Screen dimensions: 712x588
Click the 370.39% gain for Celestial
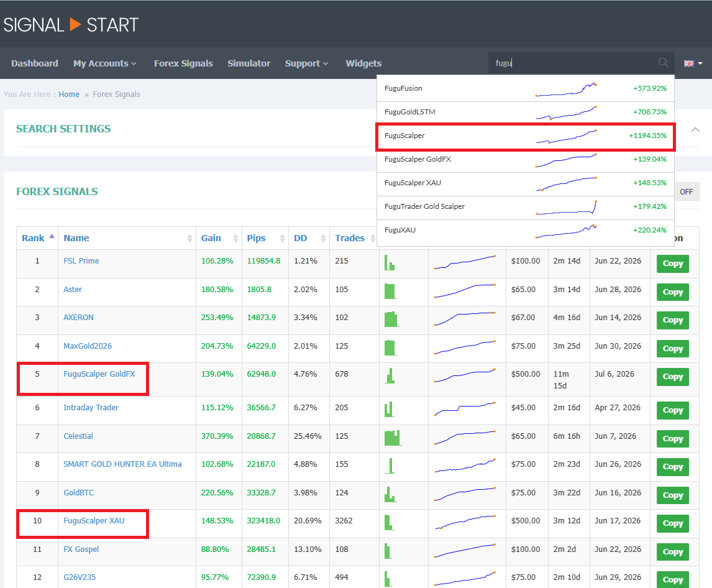coord(217,436)
